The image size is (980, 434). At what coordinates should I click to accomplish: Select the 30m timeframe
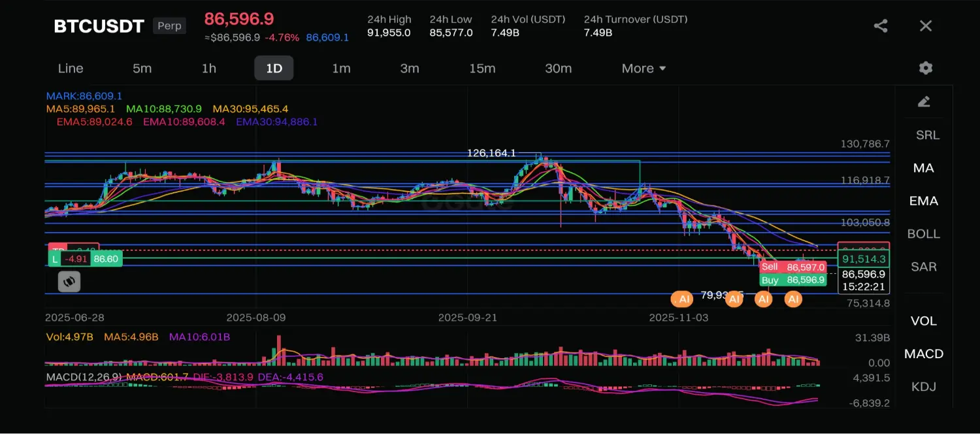pos(558,68)
